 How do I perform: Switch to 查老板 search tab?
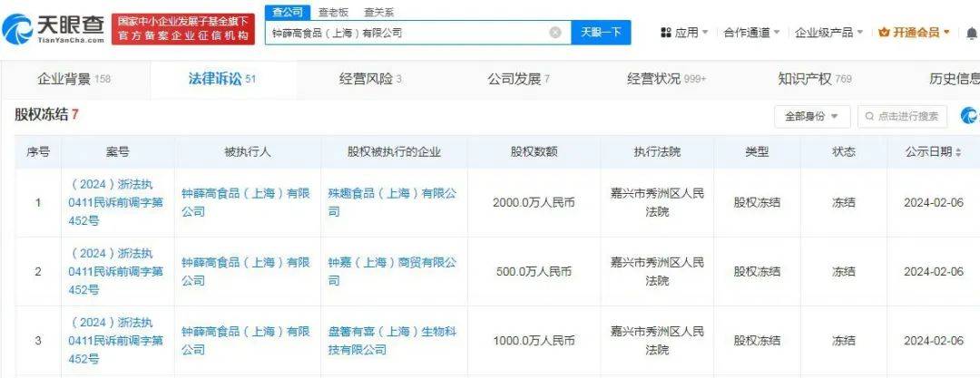point(333,12)
